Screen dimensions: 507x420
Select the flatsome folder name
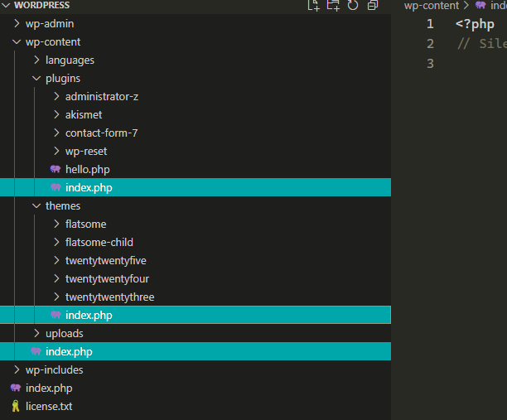tap(85, 224)
